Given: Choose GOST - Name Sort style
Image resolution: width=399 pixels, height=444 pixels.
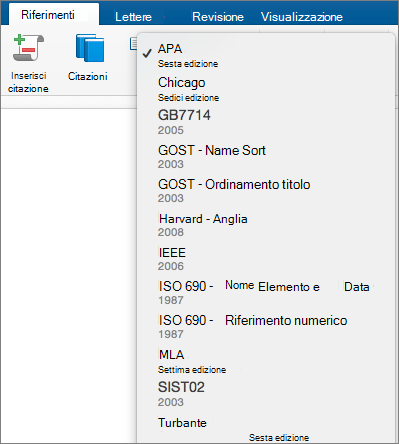Looking at the screenshot, I should (266, 157).
